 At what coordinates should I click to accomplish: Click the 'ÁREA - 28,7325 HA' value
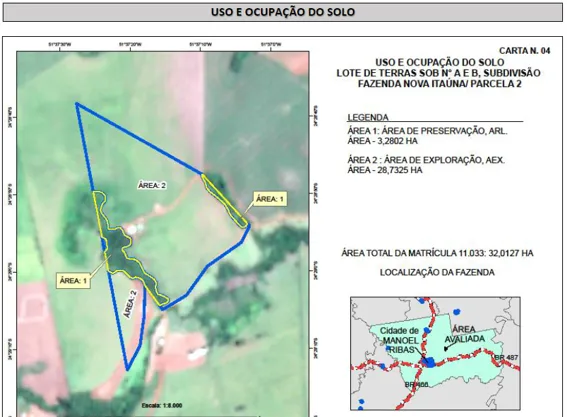385,170
